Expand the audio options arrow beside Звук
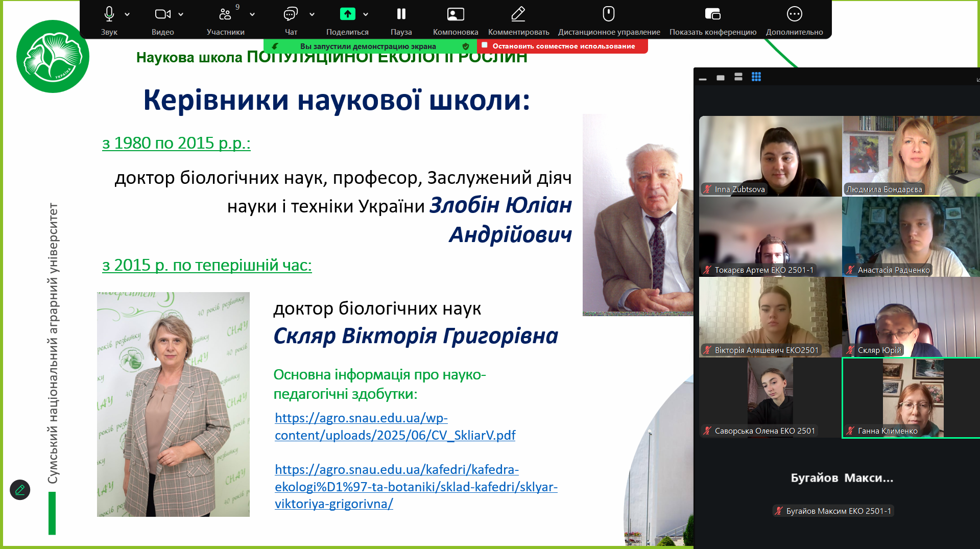The image size is (980, 549). [x=127, y=14]
